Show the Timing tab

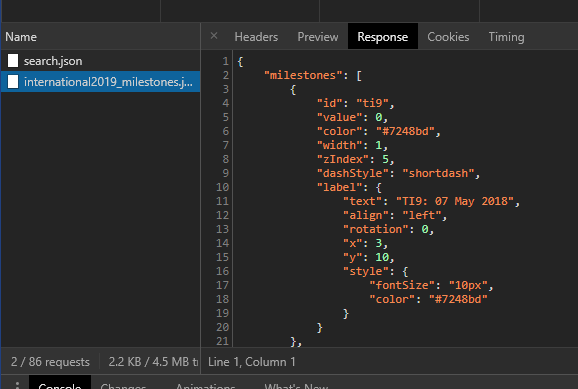click(506, 37)
